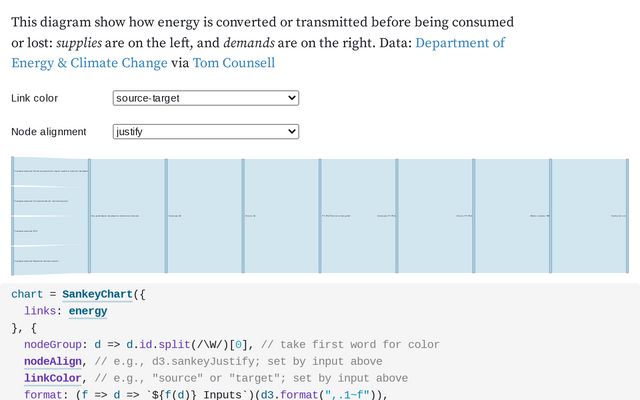Open the Link color dropdown
This screenshot has height=400, width=640.
(x=206, y=98)
